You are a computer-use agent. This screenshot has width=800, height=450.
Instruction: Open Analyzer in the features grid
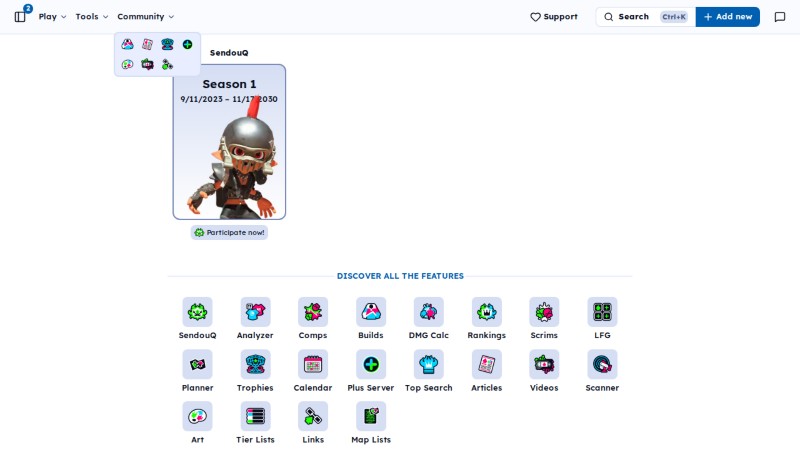tap(255, 318)
